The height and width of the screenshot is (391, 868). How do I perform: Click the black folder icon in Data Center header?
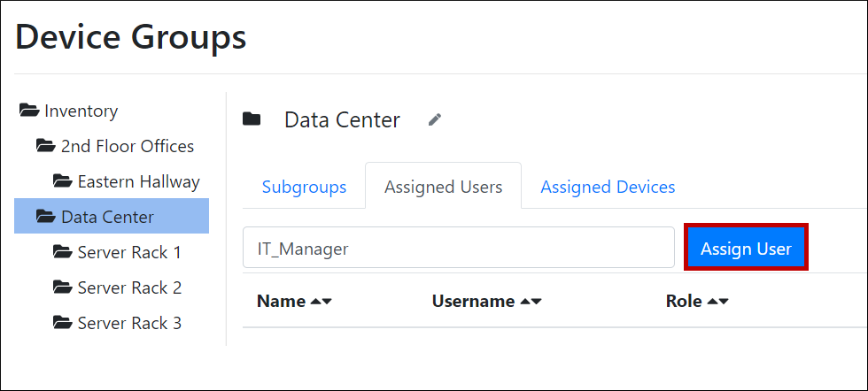(x=252, y=119)
